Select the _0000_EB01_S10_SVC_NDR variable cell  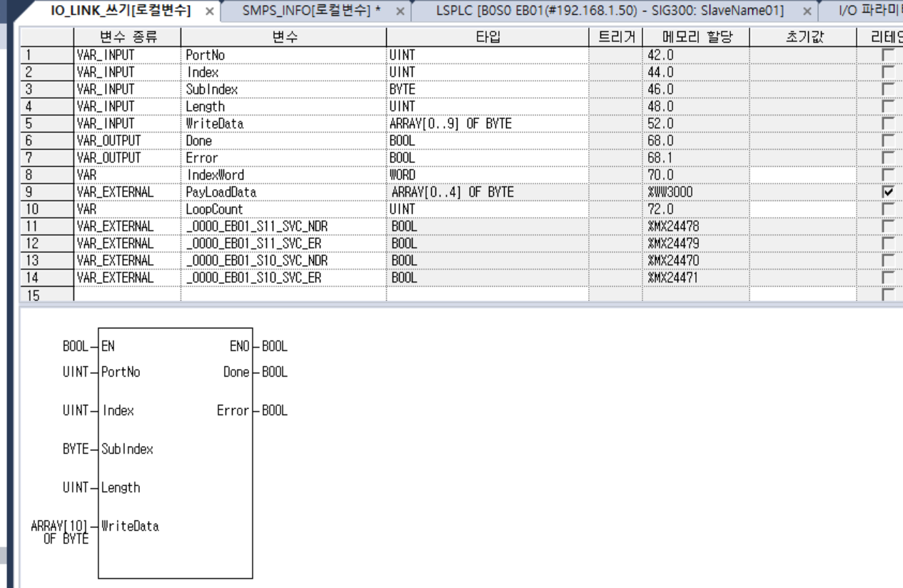283,260
